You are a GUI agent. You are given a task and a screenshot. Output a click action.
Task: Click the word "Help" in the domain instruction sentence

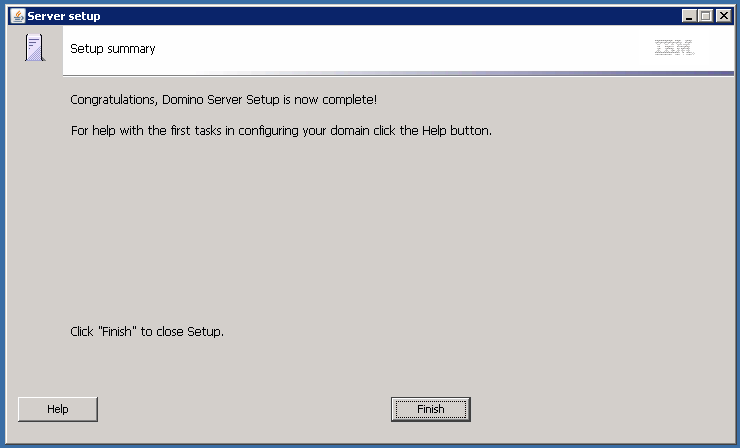pos(434,130)
